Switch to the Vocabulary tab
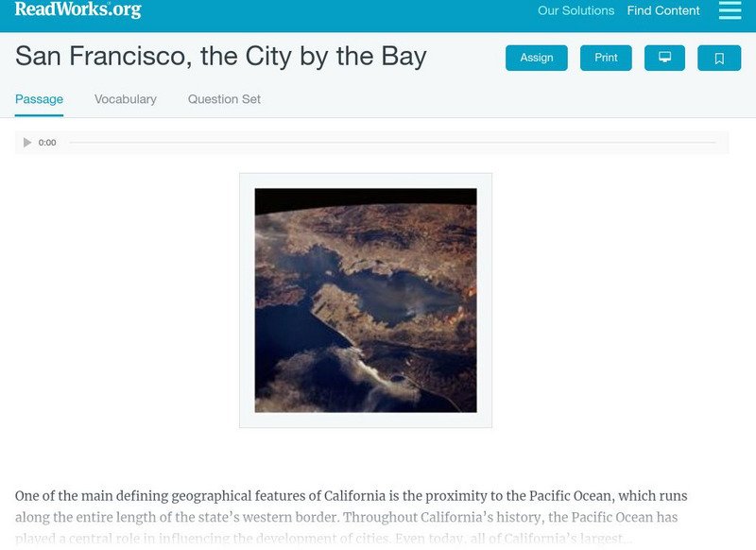Screen dimensions: 756x550 coord(126,99)
